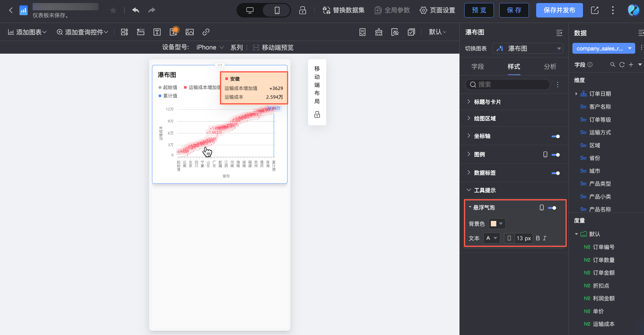Click the text box insert icon
This screenshot has width=644, height=335.
(157, 32)
